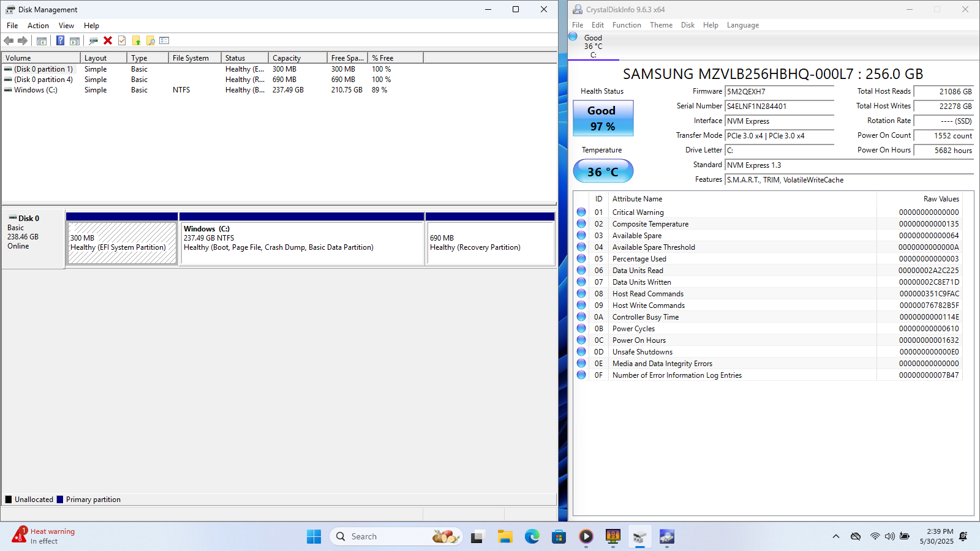Select the Host Read Commands attribute row
980x551 pixels.
pos(767,293)
